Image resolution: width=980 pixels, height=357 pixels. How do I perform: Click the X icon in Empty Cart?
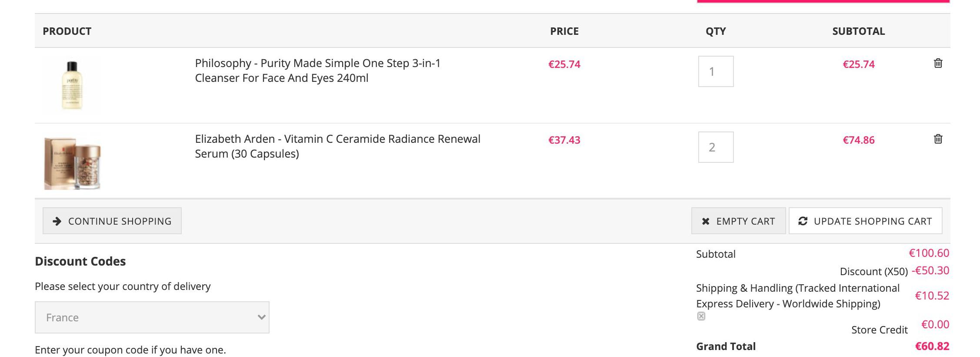(x=706, y=221)
